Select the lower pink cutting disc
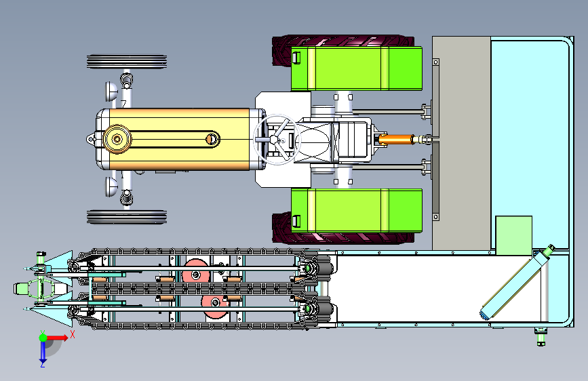588x381 pixels. pos(215,305)
